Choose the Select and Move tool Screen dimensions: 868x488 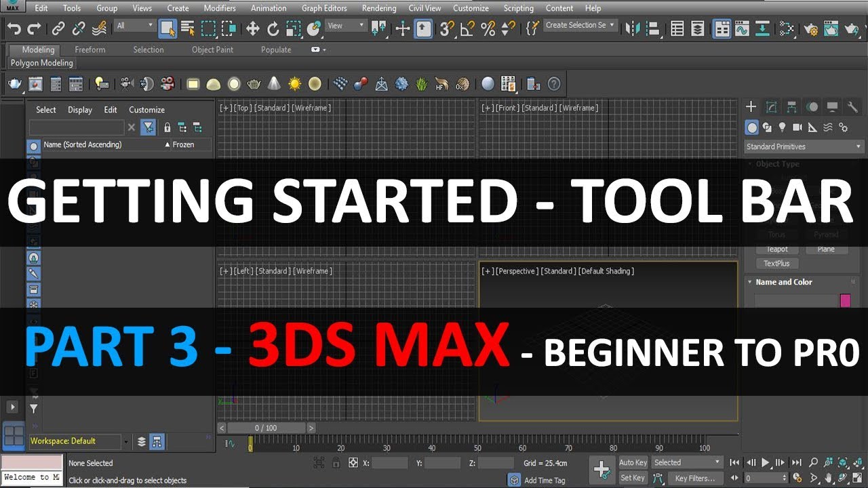tap(253, 28)
